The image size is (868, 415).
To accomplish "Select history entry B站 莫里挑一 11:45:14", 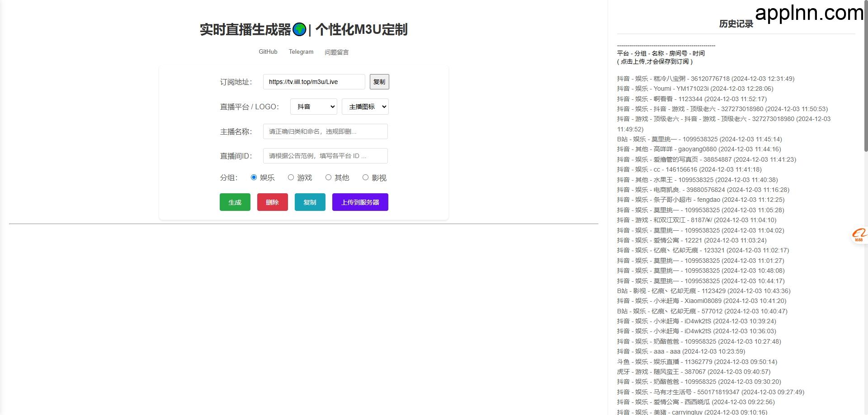I will coord(699,139).
